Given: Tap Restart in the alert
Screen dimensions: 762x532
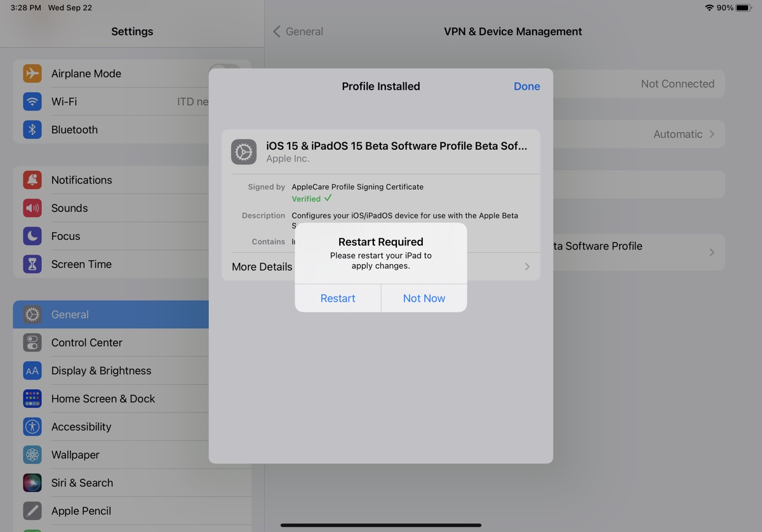Looking at the screenshot, I should pos(338,298).
